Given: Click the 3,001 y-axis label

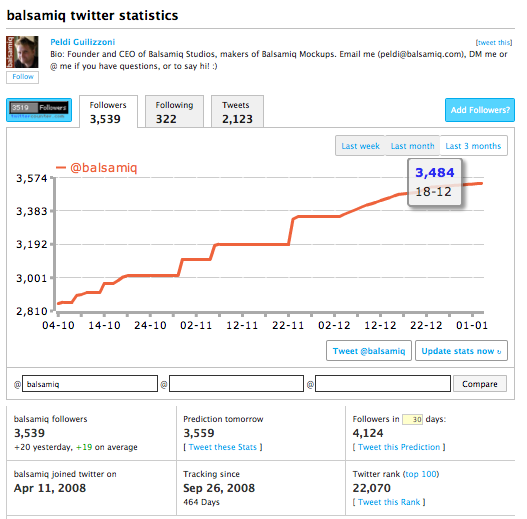Looking at the screenshot, I should [32, 278].
